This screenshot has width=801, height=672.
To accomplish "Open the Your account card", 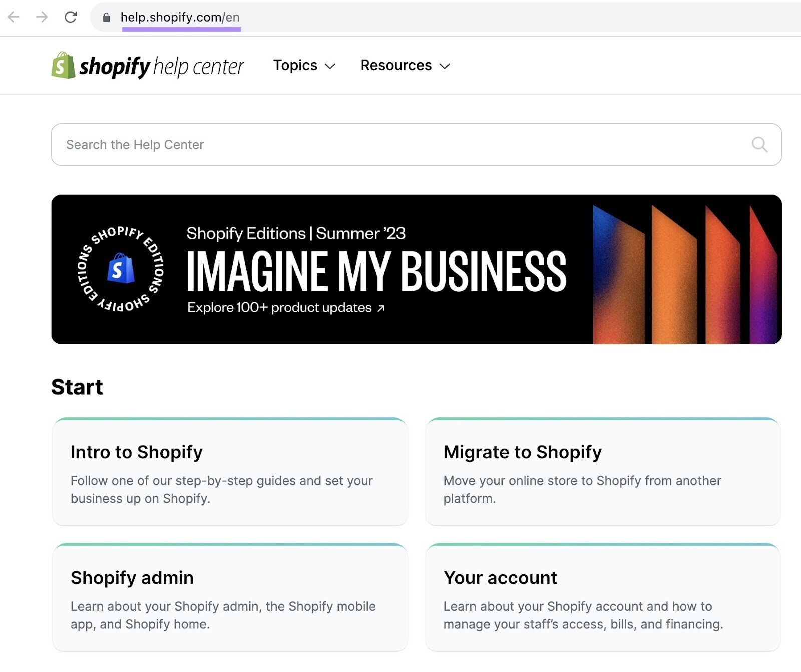I will (x=603, y=596).
